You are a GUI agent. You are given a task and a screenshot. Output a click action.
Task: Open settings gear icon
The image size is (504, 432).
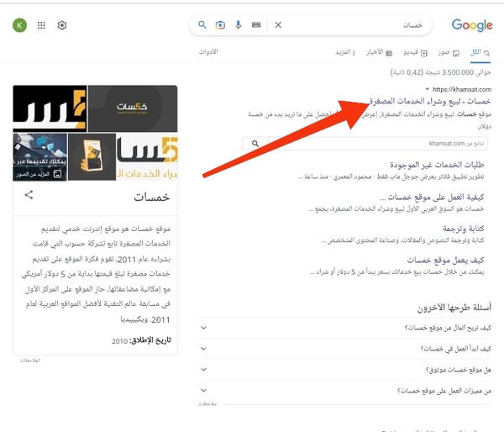click(62, 25)
